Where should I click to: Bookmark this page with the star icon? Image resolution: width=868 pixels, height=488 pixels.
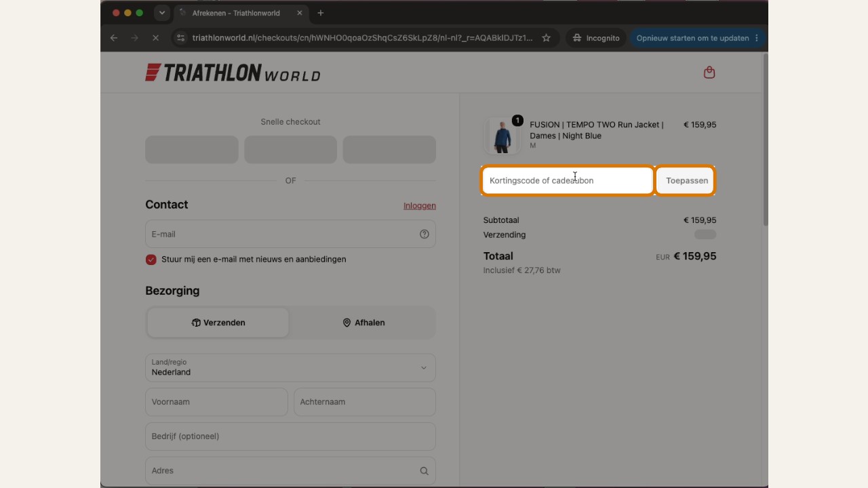(x=546, y=38)
